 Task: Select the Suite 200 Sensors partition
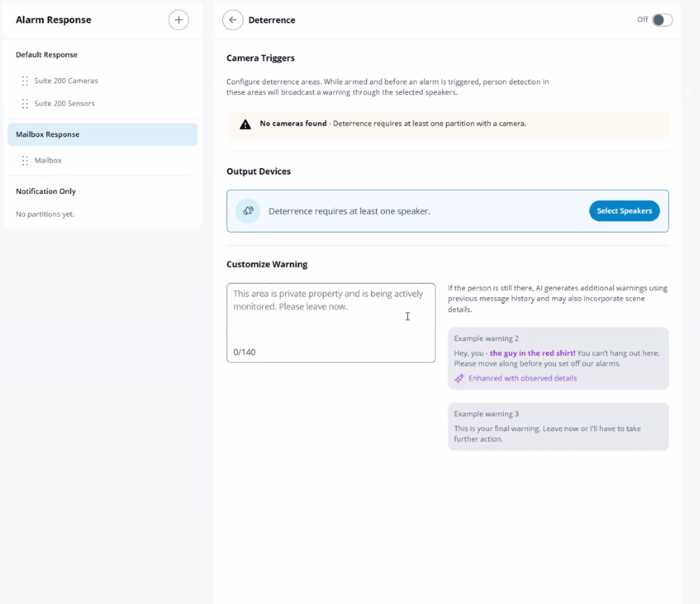[64, 103]
